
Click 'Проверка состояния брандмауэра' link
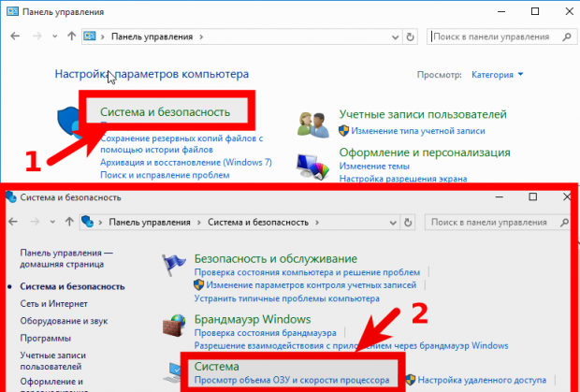pos(265,333)
